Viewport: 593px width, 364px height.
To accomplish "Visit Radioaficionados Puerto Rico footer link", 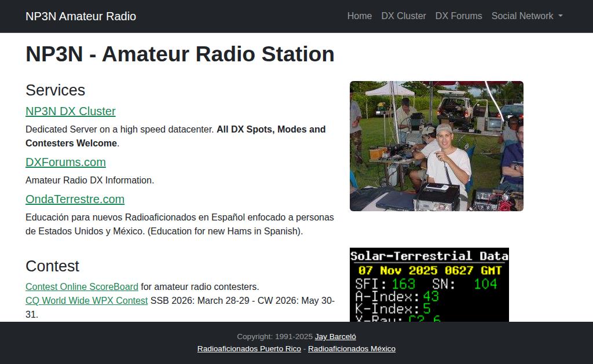I will click(249, 348).
